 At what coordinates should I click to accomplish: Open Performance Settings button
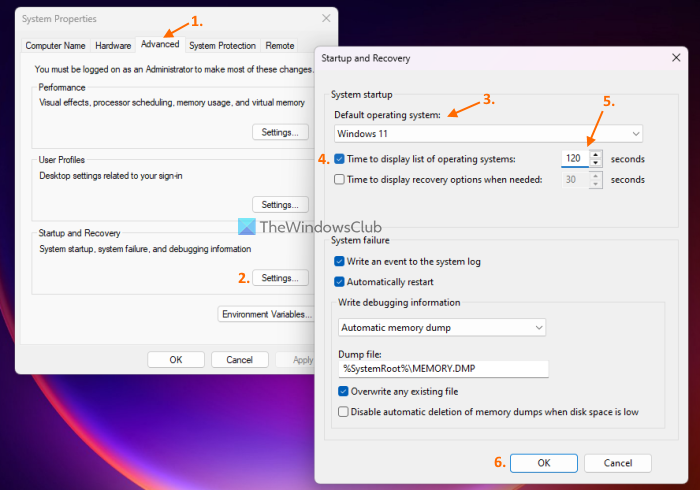(280, 132)
